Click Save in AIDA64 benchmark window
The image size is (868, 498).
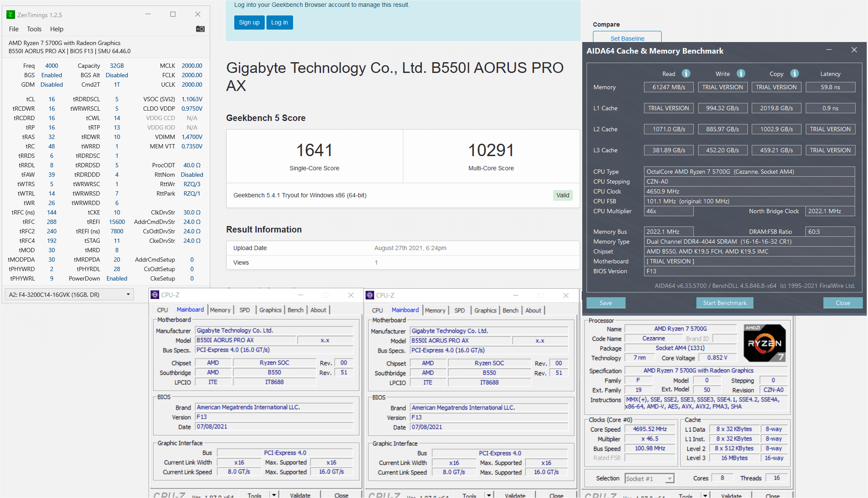pos(606,303)
